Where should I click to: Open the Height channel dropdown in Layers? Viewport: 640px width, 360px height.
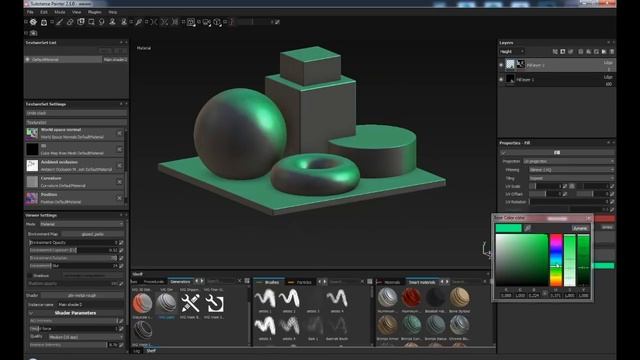point(512,52)
